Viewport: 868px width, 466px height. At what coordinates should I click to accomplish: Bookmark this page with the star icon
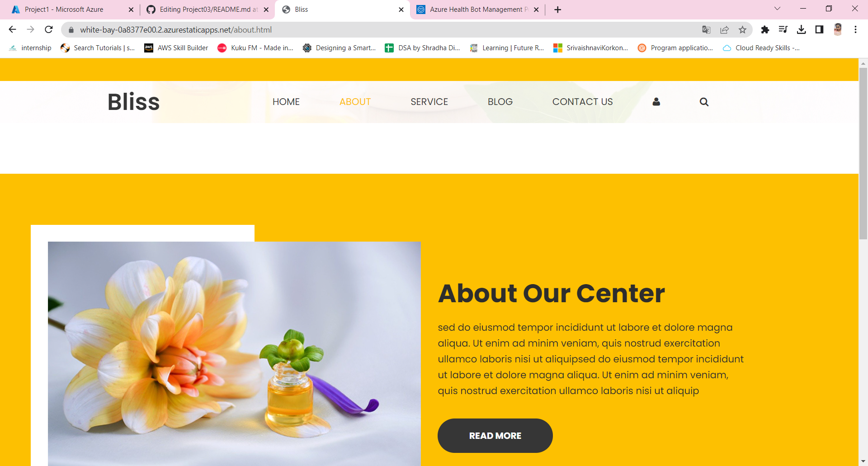[742, 30]
